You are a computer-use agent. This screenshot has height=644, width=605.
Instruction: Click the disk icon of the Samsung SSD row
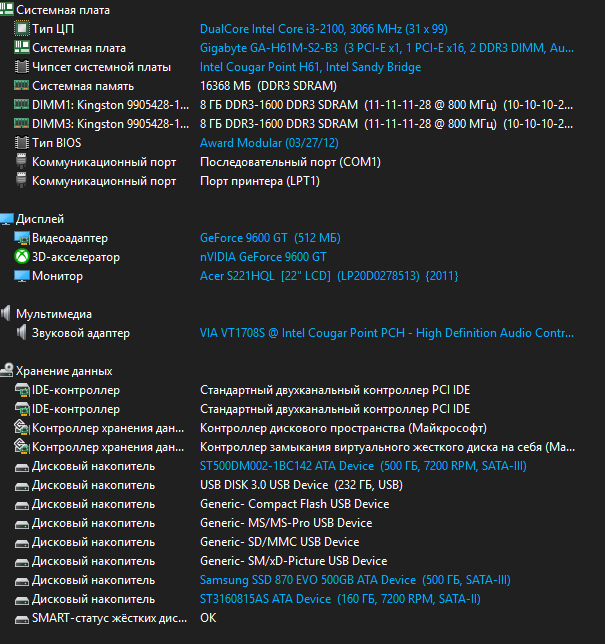22,581
